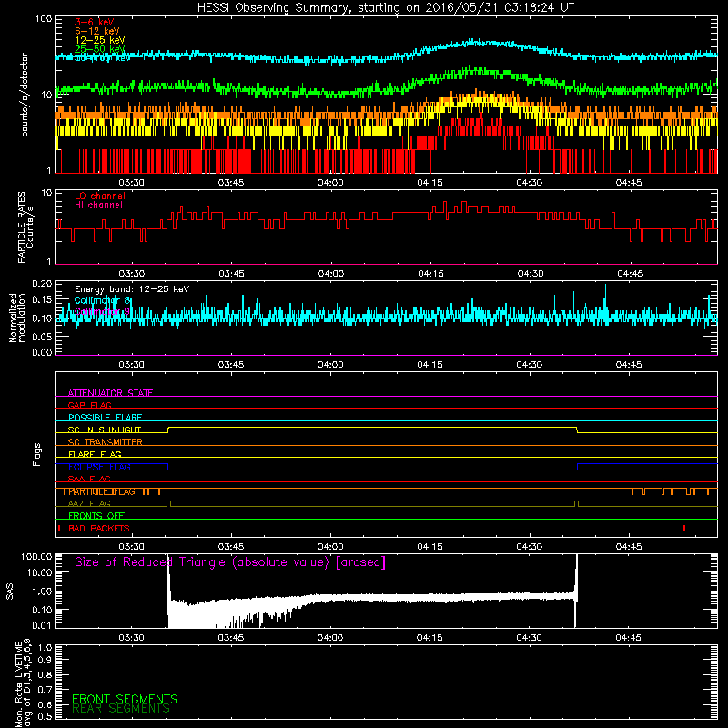
Task: Click the cyan count-rate curve peak
Action: (472, 41)
